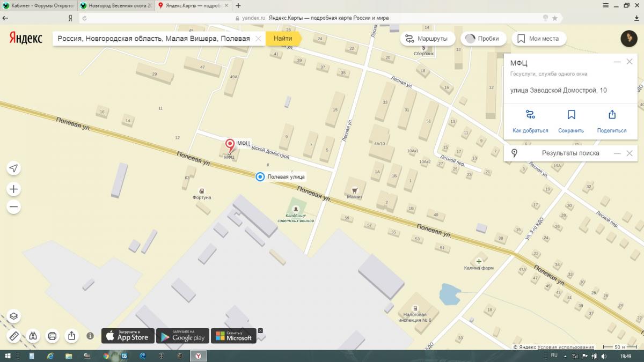Click Как добраться for directions
Image resolution: width=644 pixels, height=362 pixels.
(530, 121)
